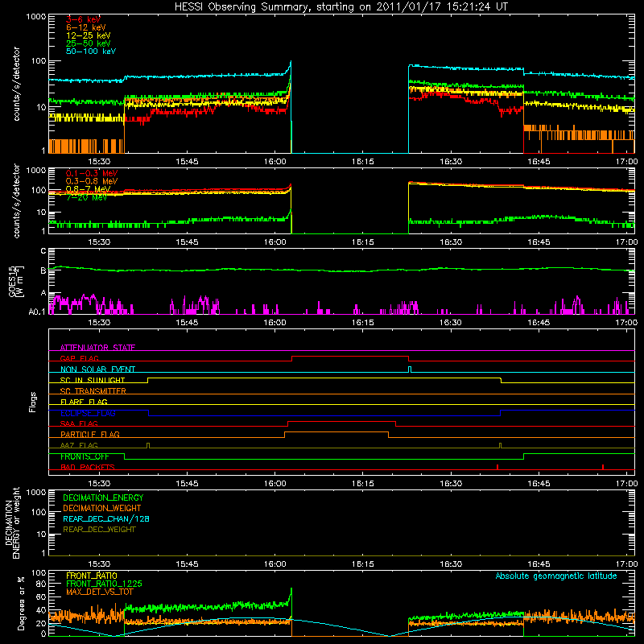
Task: Click the ATTENUATOR_STATE flag label
Action: pyautogui.click(x=97, y=348)
